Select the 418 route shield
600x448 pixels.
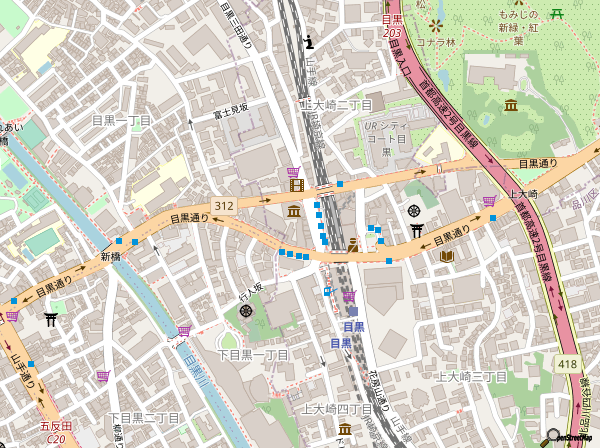(x=567, y=364)
